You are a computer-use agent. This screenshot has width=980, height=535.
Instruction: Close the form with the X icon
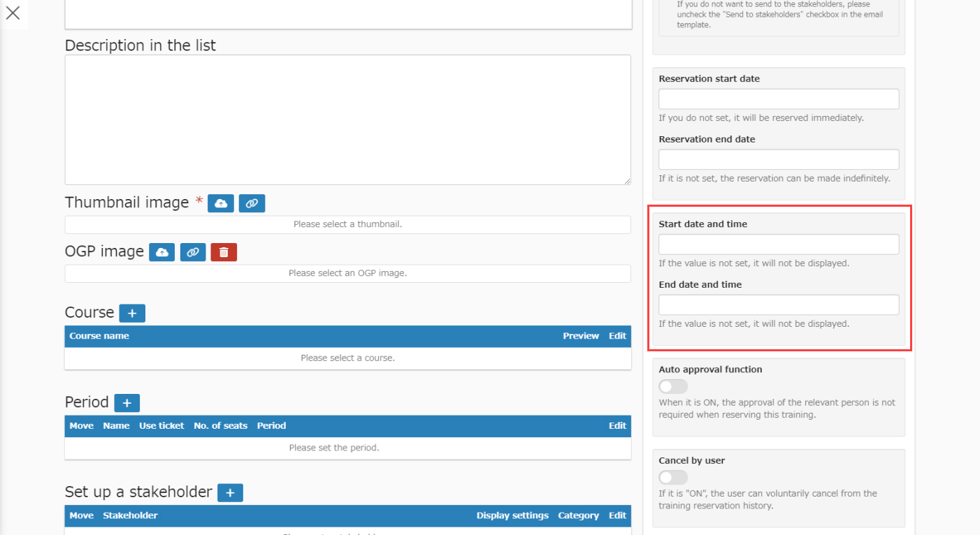tap(13, 13)
